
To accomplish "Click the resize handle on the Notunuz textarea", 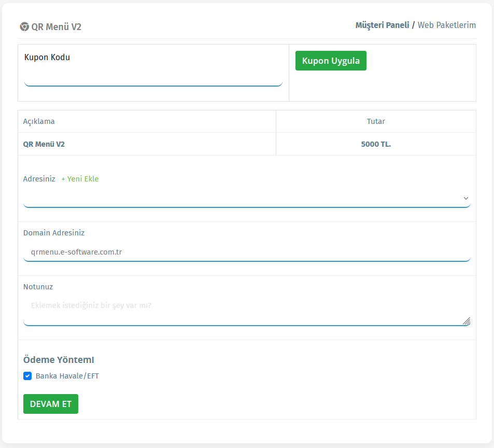I will (466, 321).
